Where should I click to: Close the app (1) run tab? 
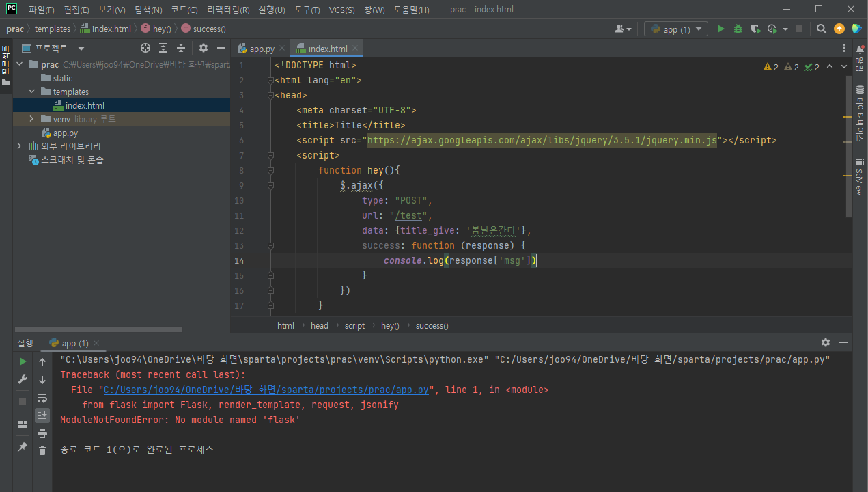[96, 343]
